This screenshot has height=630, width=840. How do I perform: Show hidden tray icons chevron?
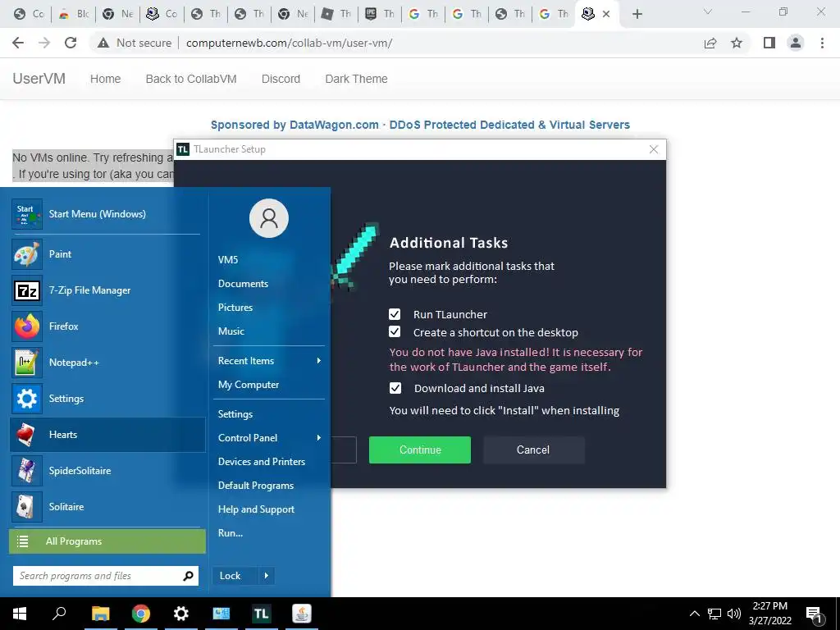tap(694, 614)
